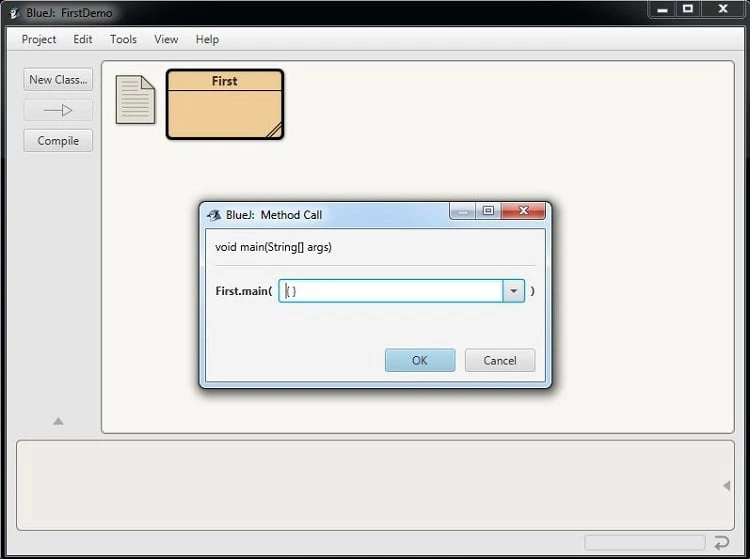Click the New Class... button

tap(58, 80)
